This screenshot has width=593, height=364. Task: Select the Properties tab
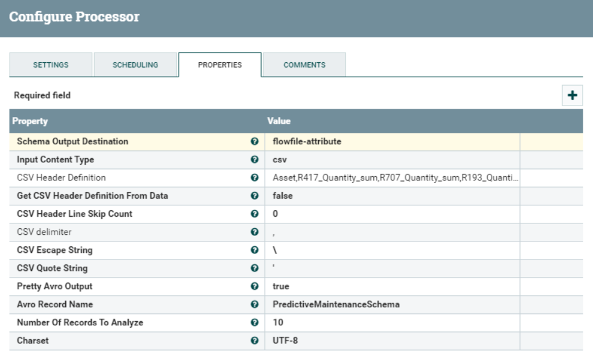coord(220,65)
